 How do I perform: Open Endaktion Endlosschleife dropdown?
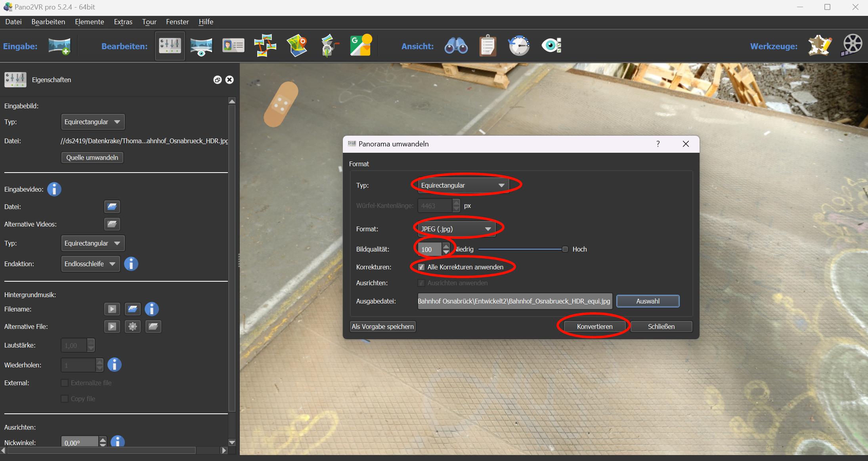[x=90, y=264]
